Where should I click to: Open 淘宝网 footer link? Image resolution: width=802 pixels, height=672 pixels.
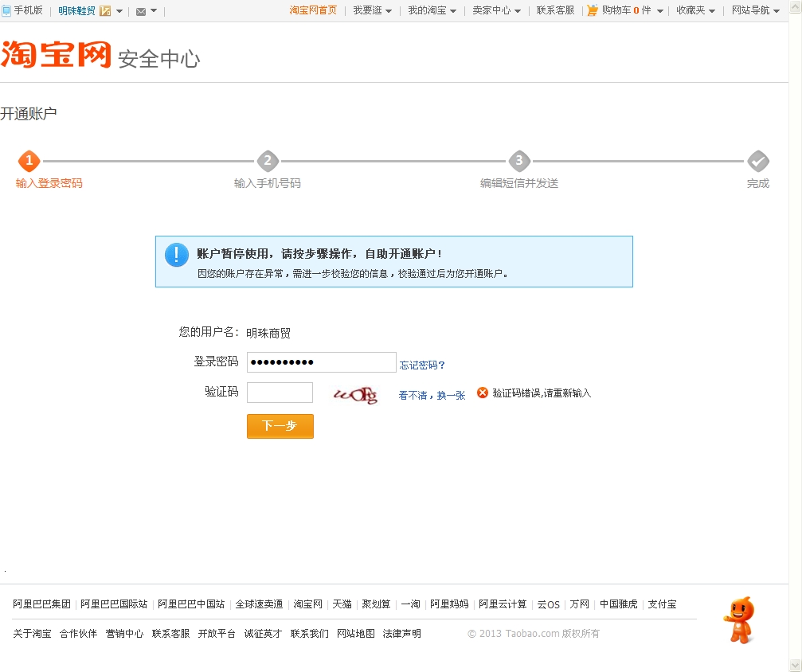point(307,604)
